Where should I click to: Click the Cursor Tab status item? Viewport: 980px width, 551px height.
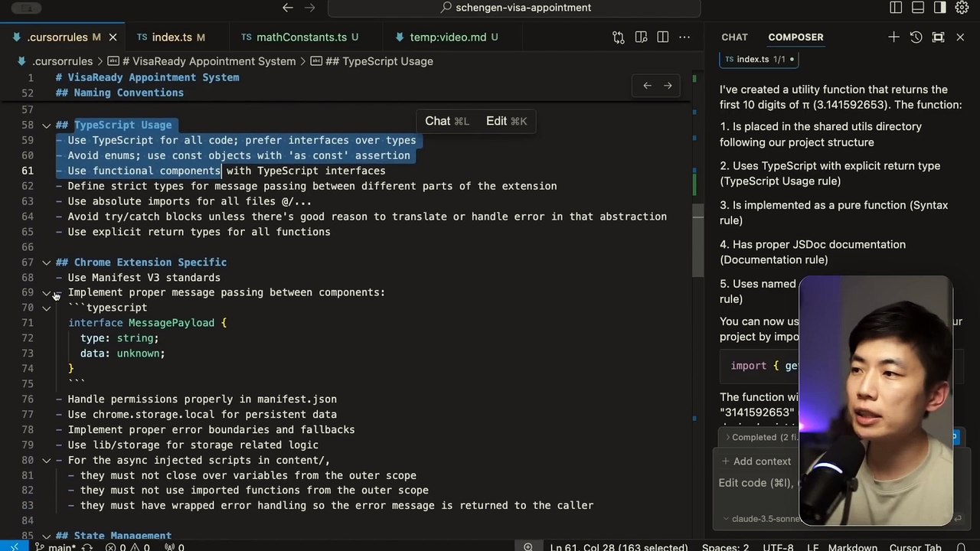pos(915,546)
